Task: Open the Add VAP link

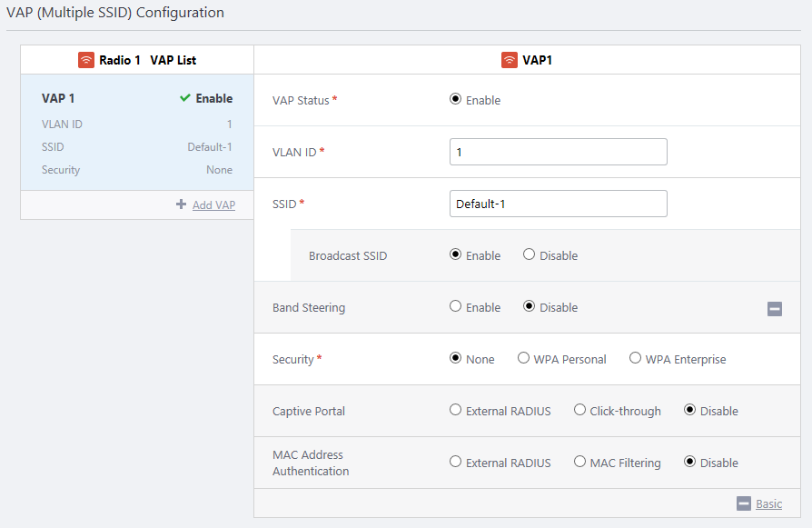Action: click(213, 205)
